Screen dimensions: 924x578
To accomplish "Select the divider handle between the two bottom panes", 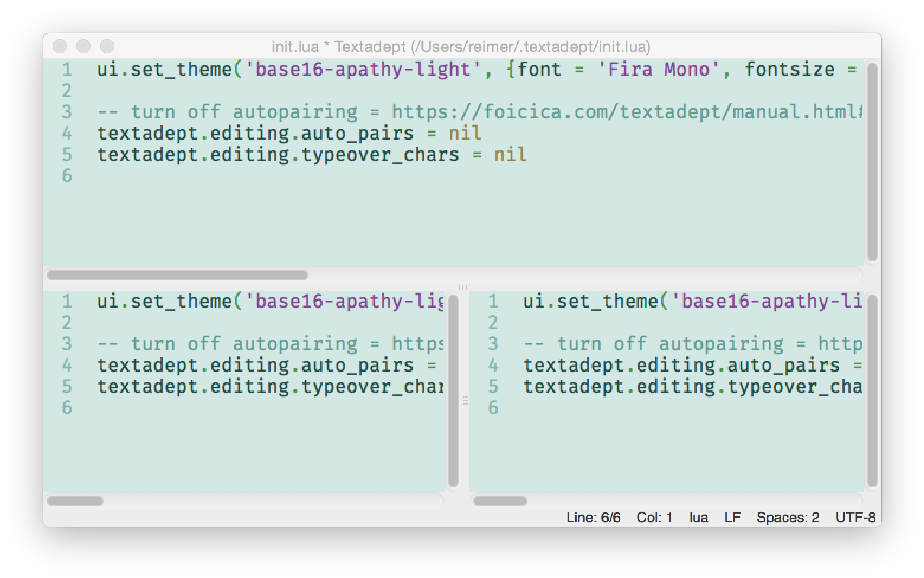I will [x=465, y=401].
